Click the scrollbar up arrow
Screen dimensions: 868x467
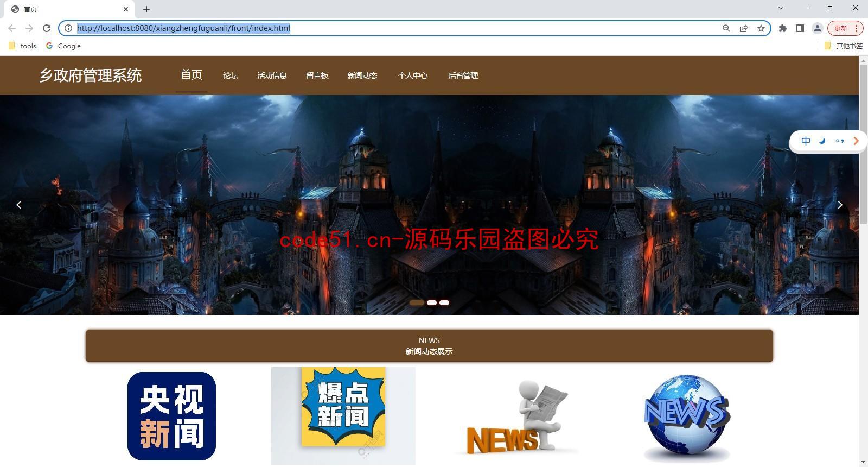point(863,60)
